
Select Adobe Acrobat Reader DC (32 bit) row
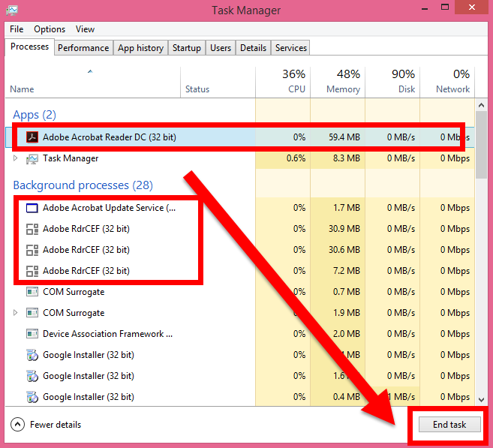[239, 137]
